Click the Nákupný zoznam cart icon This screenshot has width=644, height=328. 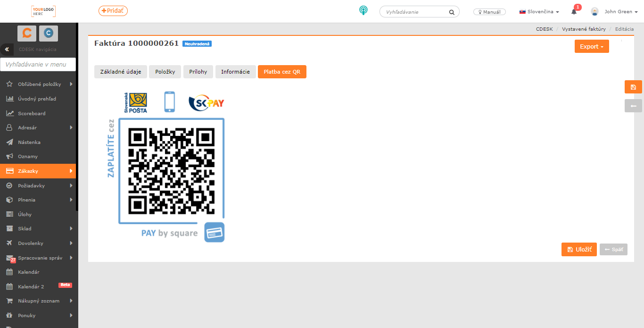click(x=9, y=301)
